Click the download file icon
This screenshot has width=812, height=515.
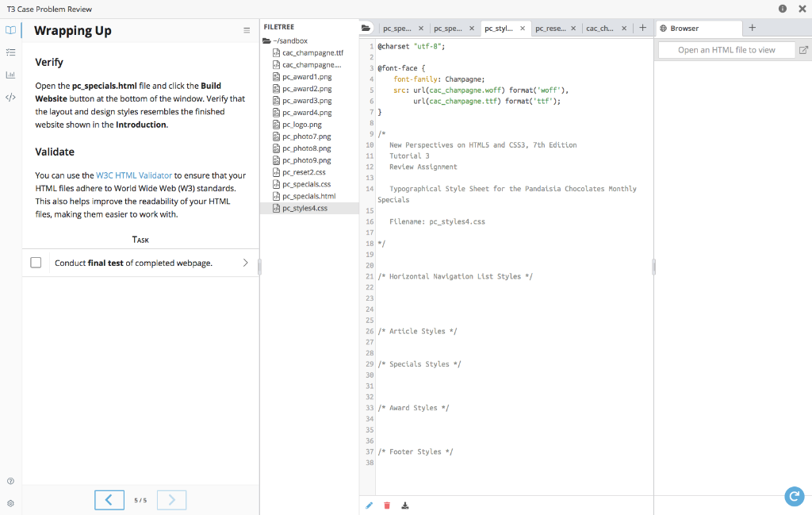[405, 505]
